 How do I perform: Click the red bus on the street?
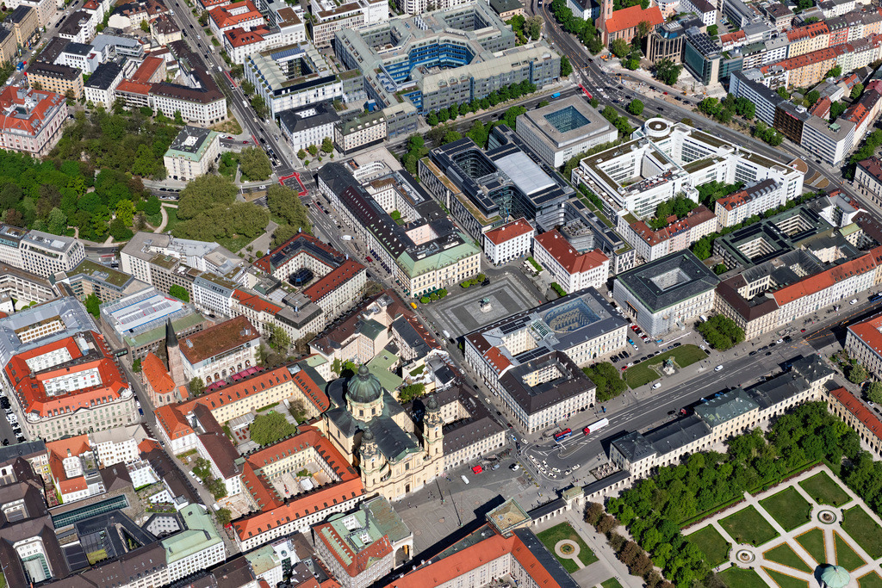pos(562,434)
